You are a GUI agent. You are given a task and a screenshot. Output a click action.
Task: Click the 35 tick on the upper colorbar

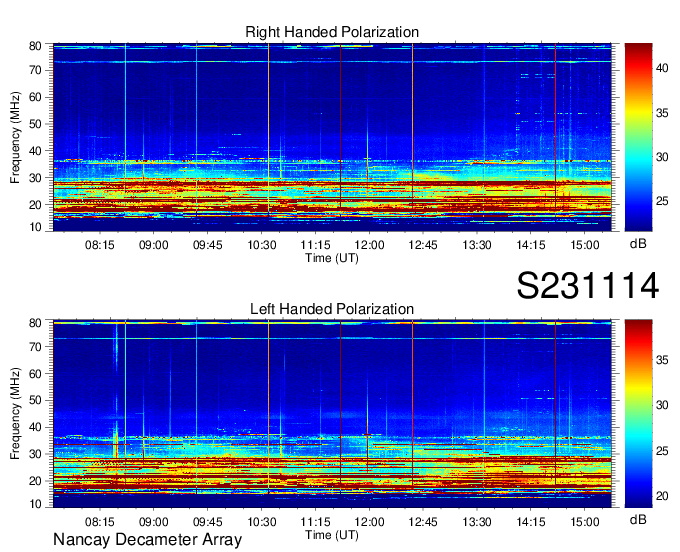tap(662, 113)
